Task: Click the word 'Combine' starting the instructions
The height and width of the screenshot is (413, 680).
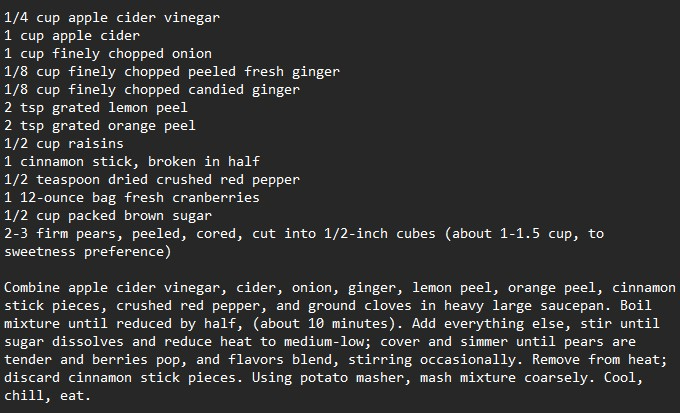Action: coord(32,288)
